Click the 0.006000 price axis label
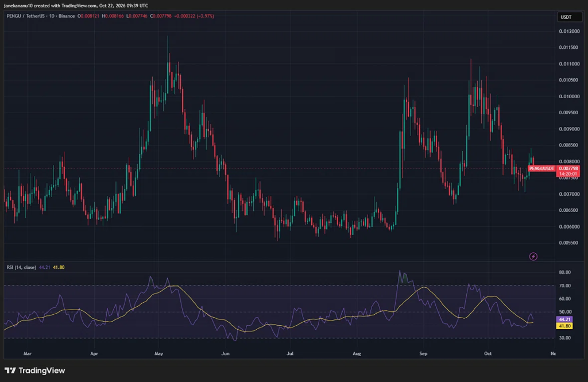Screen dimensions: 588x382 click(x=569, y=227)
